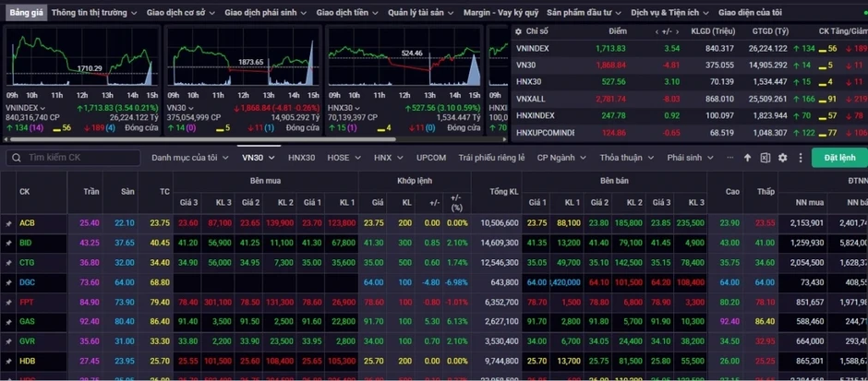Image resolution: width=868 pixels, height=381 pixels.
Task: Open Giao dịch phái sinh dropdown menu
Action: (266, 12)
